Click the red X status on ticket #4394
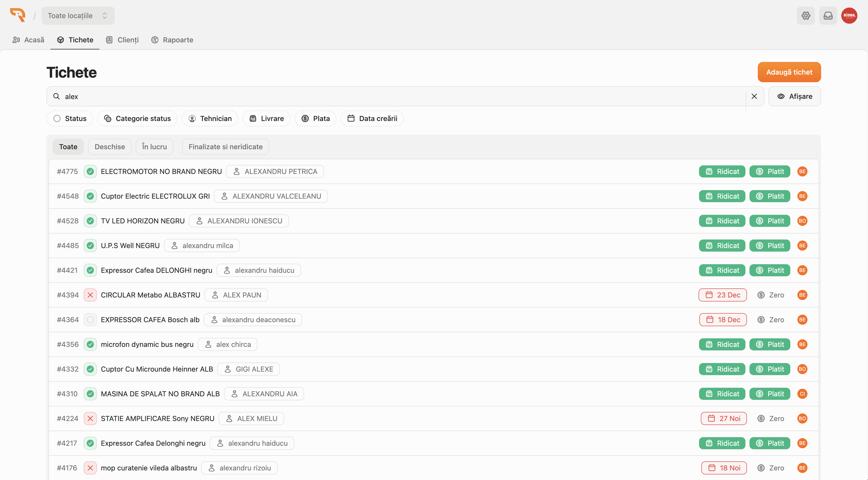This screenshot has height=480, width=868. click(90, 295)
